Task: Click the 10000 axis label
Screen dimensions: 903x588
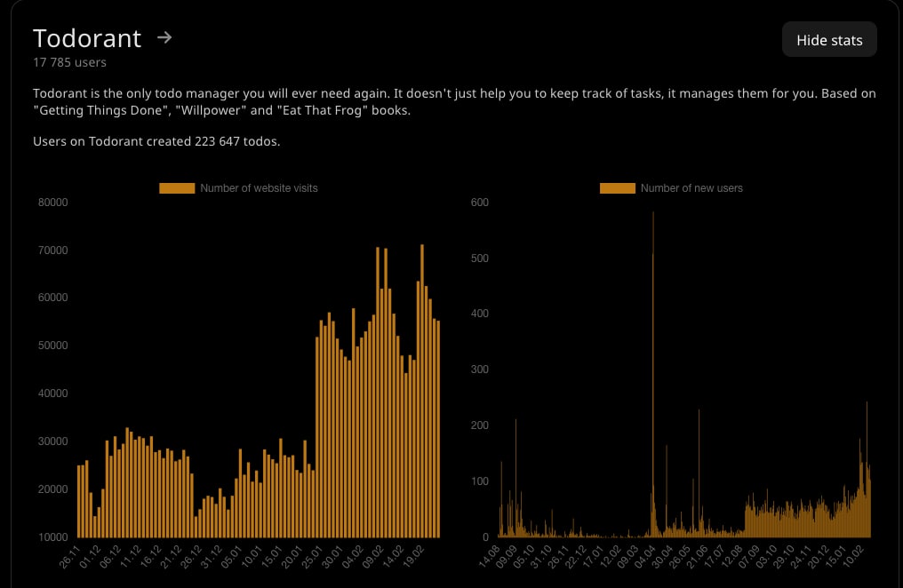Action: coord(53,537)
